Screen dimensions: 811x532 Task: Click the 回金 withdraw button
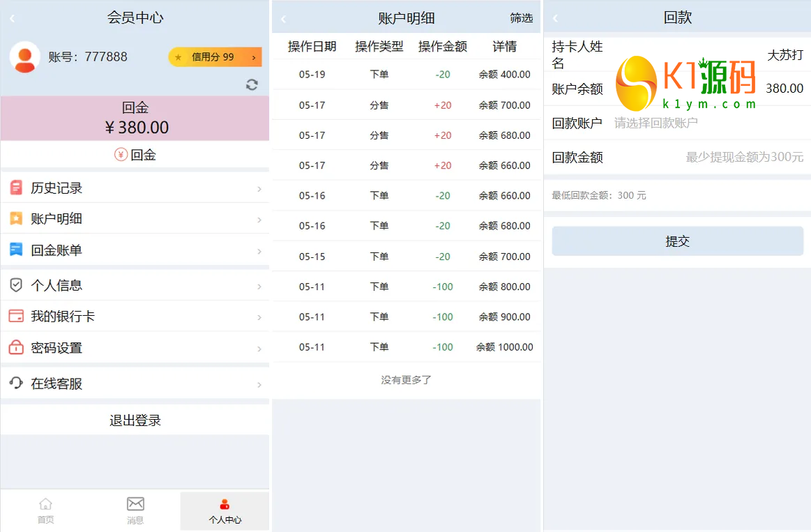[135, 155]
